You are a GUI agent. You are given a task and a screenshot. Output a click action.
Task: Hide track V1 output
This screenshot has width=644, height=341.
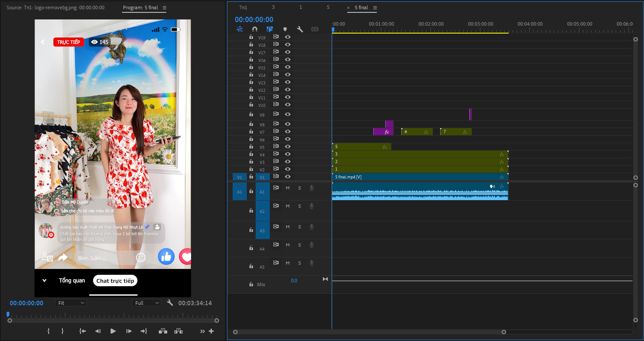(x=287, y=177)
